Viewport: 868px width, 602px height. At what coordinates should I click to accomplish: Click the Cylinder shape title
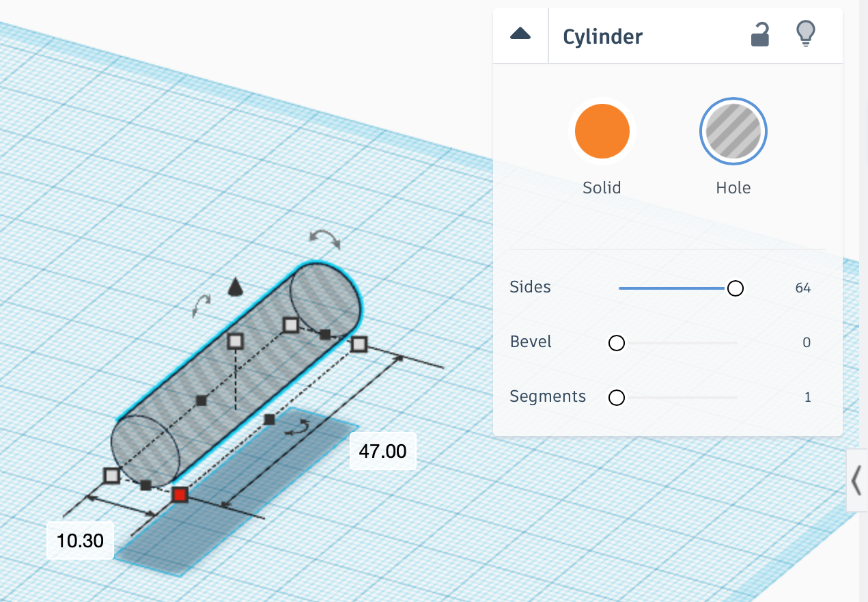pos(603,36)
